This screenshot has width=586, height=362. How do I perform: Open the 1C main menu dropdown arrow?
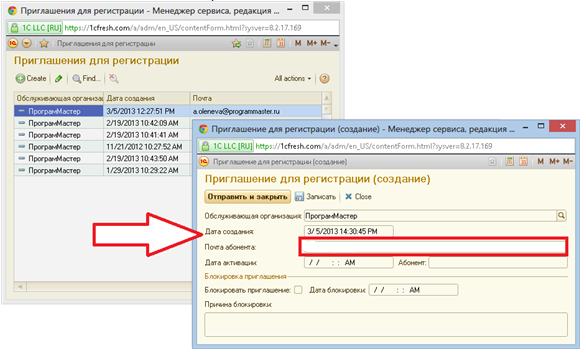click(27, 43)
